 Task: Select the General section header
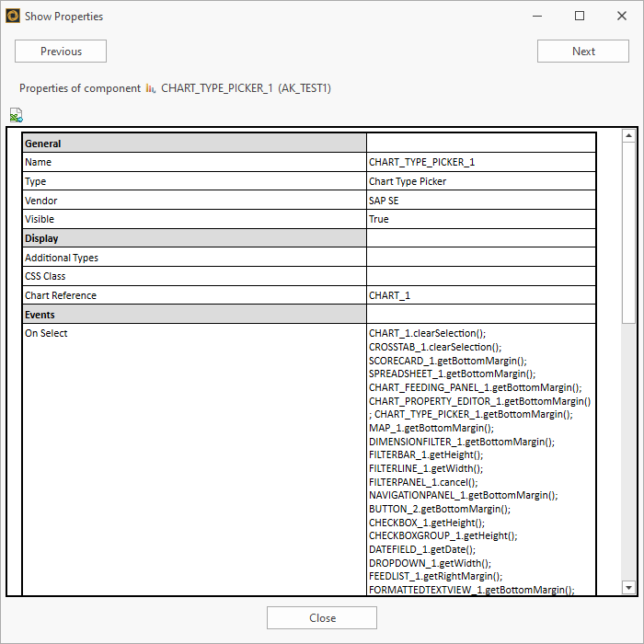pos(194,144)
